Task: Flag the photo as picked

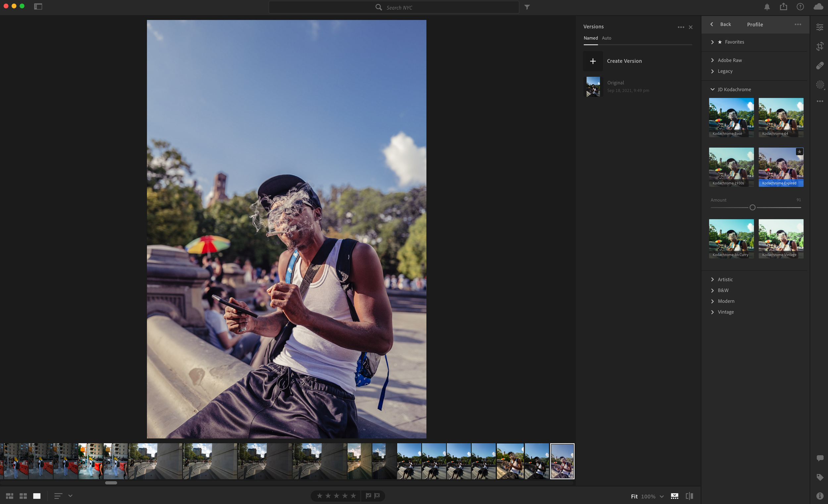Action: pos(368,496)
